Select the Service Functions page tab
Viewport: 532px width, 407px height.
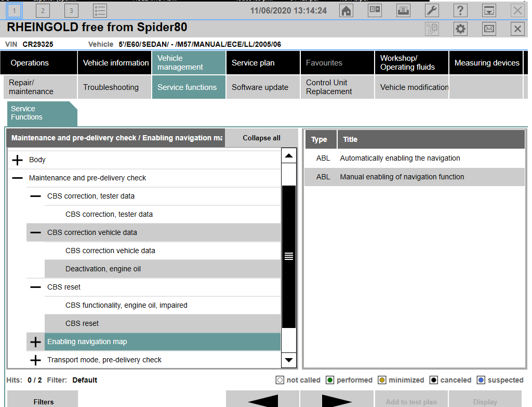[x=42, y=113]
